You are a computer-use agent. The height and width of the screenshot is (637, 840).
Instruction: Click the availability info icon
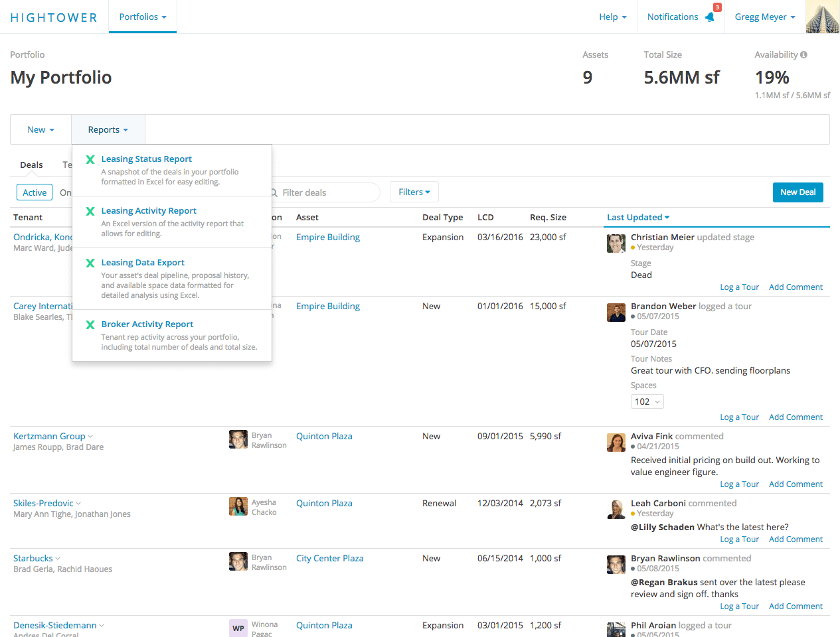tap(803, 54)
